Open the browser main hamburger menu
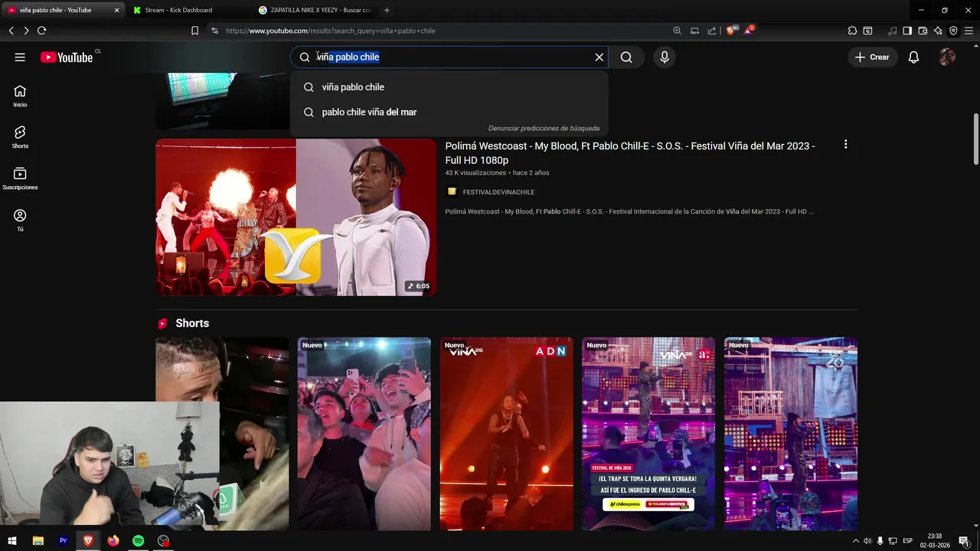 969,31
